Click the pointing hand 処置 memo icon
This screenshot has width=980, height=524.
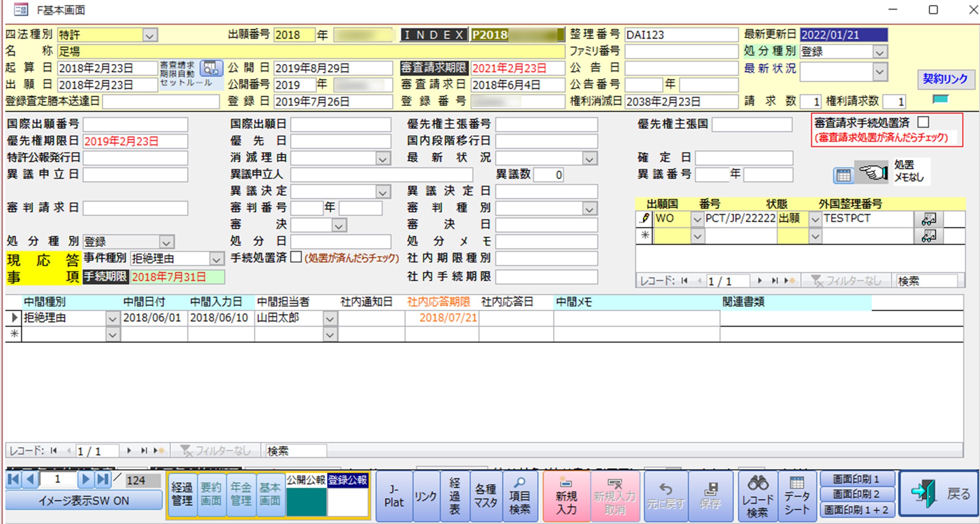(872, 173)
